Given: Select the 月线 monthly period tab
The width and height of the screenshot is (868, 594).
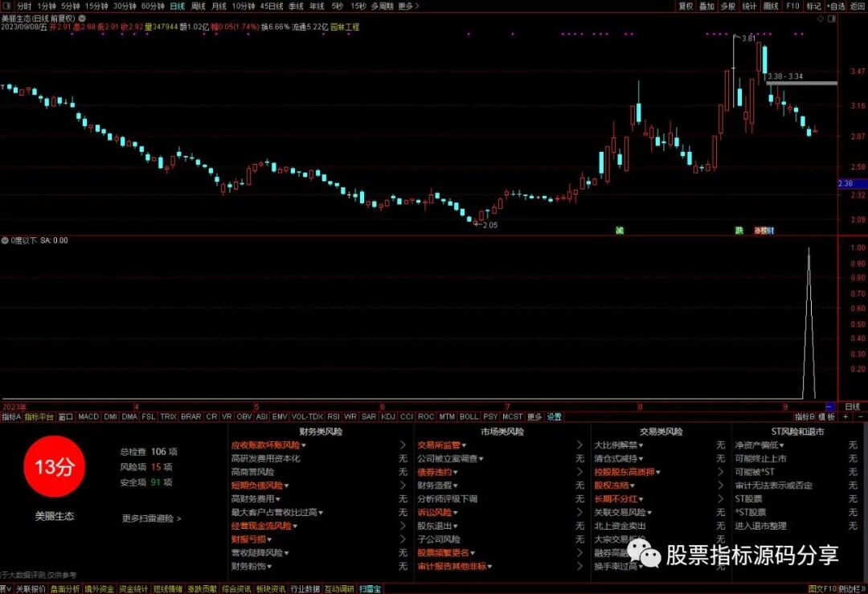Looking at the screenshot, I should tap(219, 6).
